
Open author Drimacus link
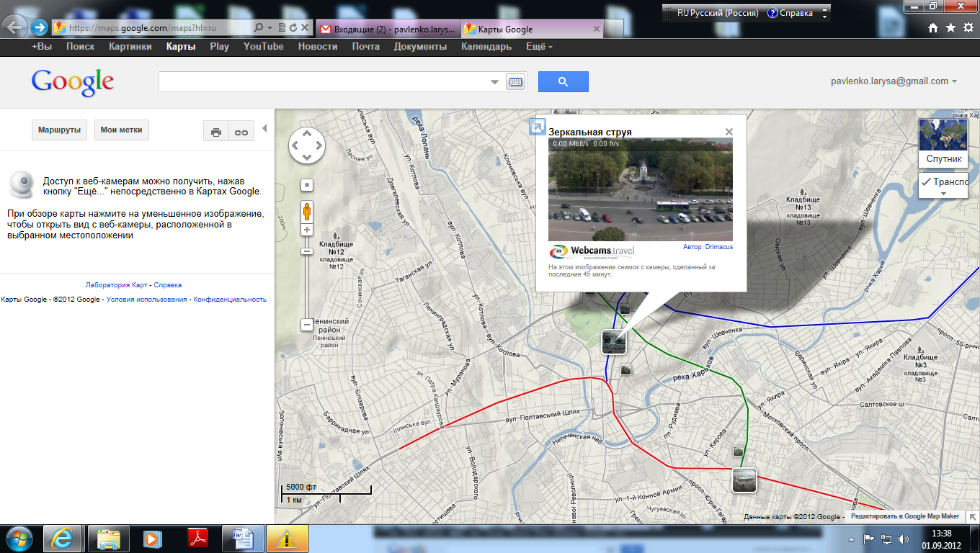(718, 247)
